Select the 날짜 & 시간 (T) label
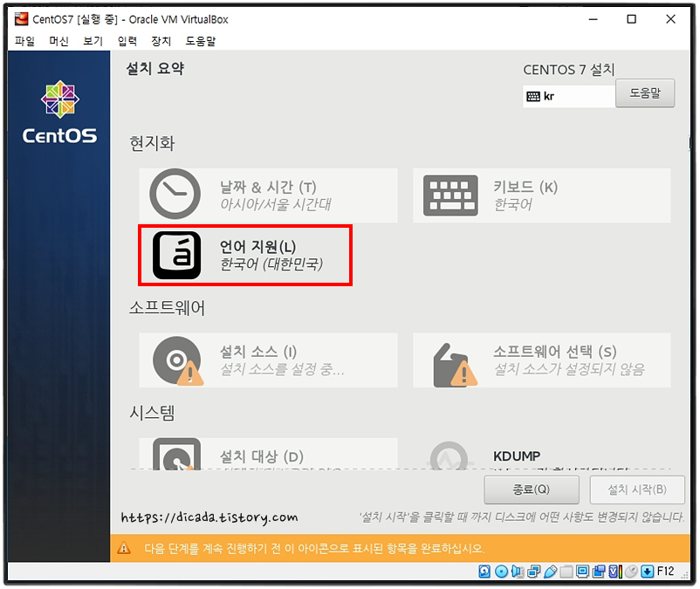Screen dimensions: 700x589 coord(268,187)
